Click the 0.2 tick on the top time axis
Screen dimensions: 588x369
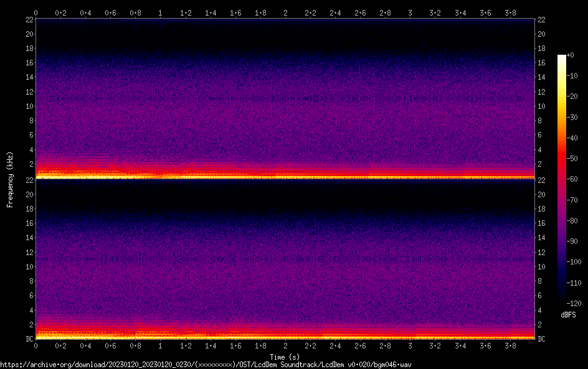pyautogui.click(x=61, y=12)
